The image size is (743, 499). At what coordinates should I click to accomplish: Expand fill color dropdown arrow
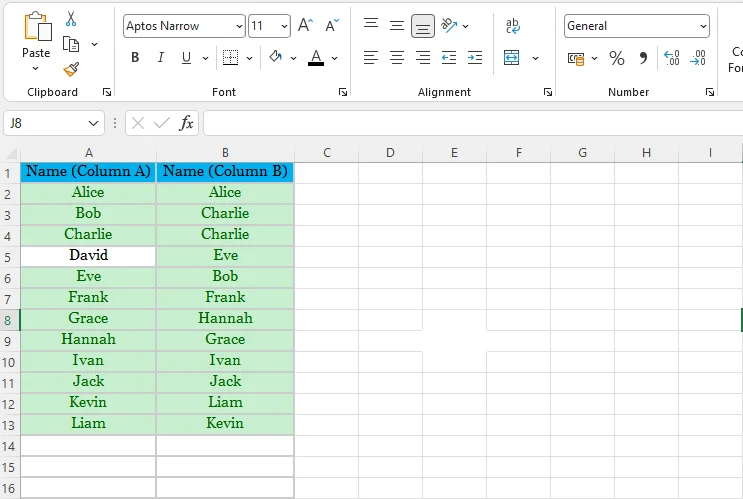[x=293, y=58]
